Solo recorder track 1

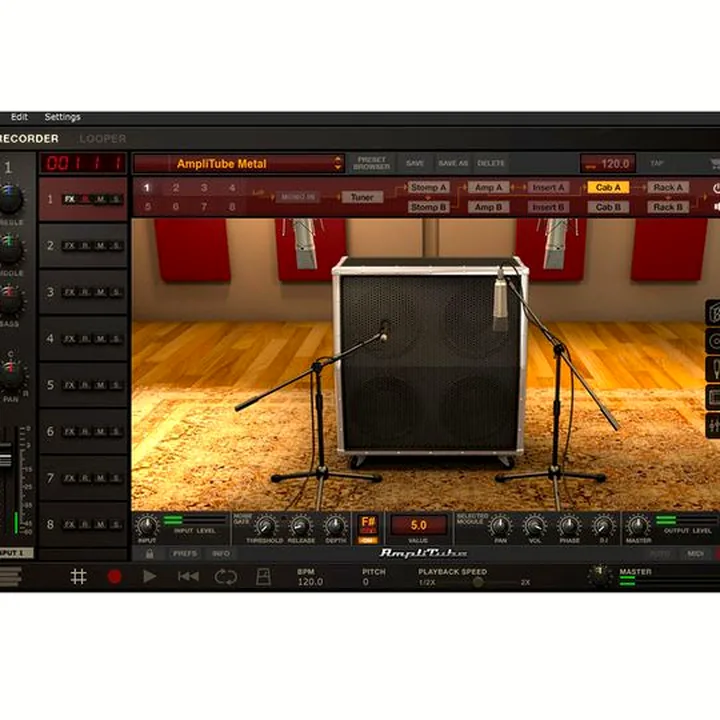(x=116, y=199)
